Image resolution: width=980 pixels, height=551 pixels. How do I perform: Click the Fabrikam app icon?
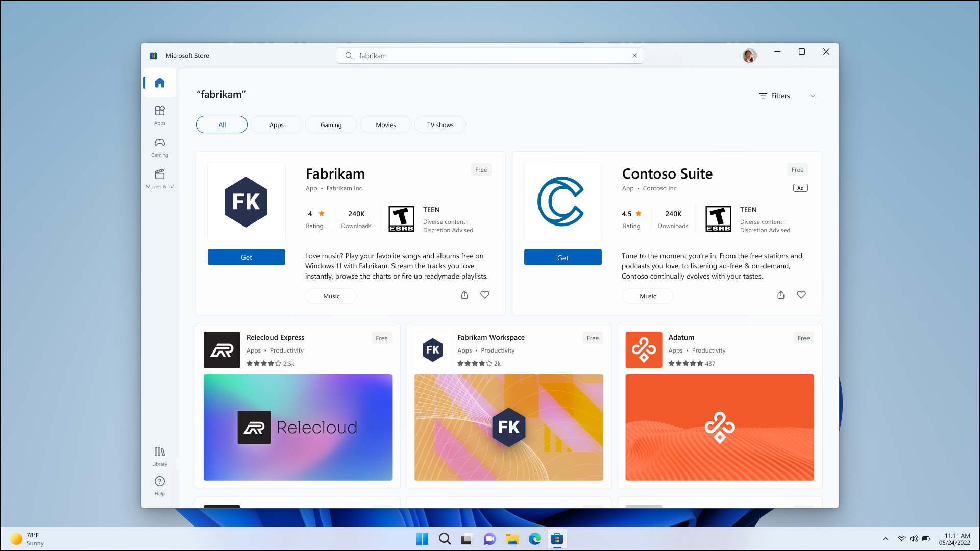[246, 201]
